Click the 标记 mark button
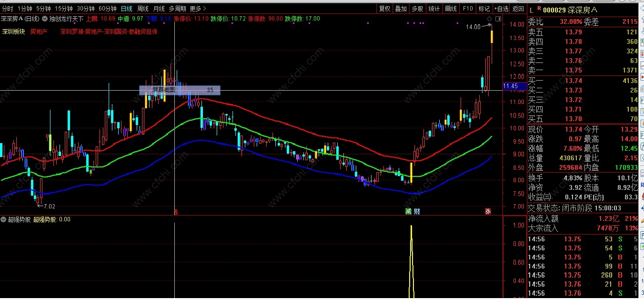Screen dimensions: 644x300 tap(484, 9)
